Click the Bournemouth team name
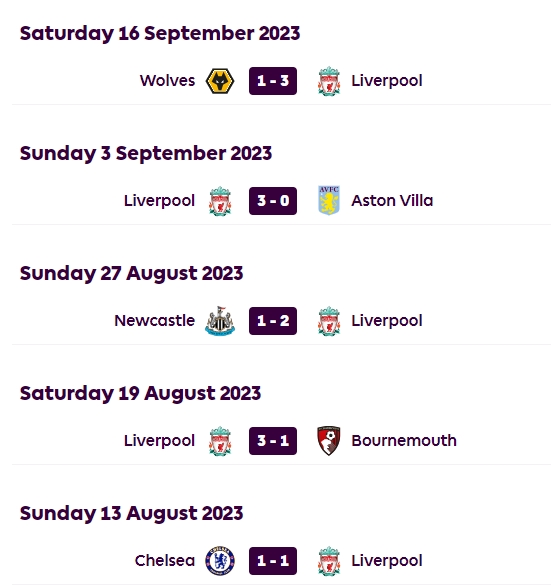The image size is (551, 585). point(404,441)
